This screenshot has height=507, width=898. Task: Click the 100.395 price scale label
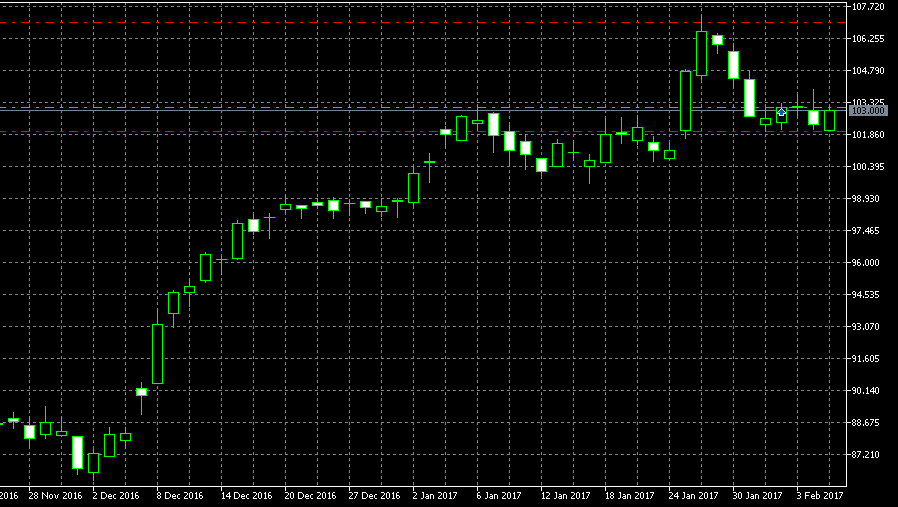point(868,167)
